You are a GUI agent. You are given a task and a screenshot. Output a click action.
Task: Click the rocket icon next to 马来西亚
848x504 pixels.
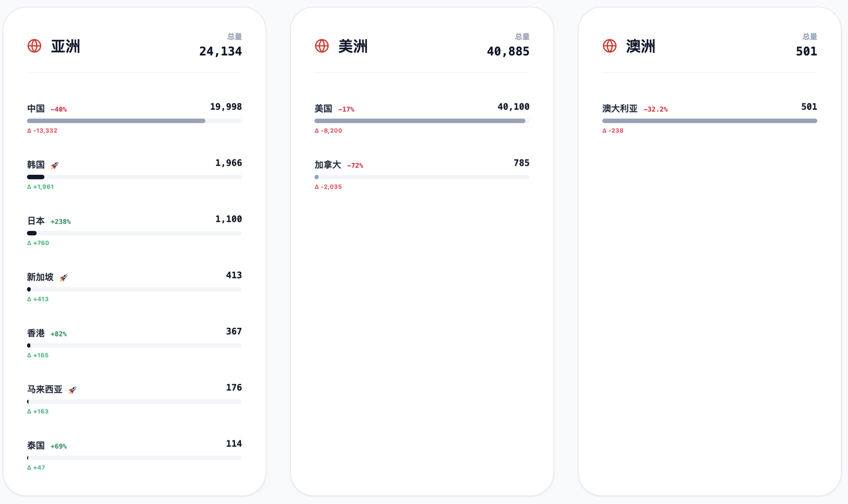[x=73, y=391]
